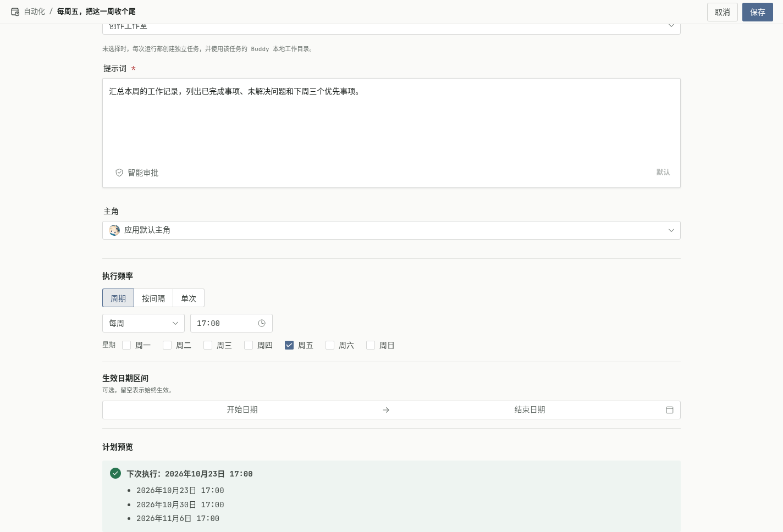Open the 每周 period dropdown
783x532 pixels.
[144, 323]
